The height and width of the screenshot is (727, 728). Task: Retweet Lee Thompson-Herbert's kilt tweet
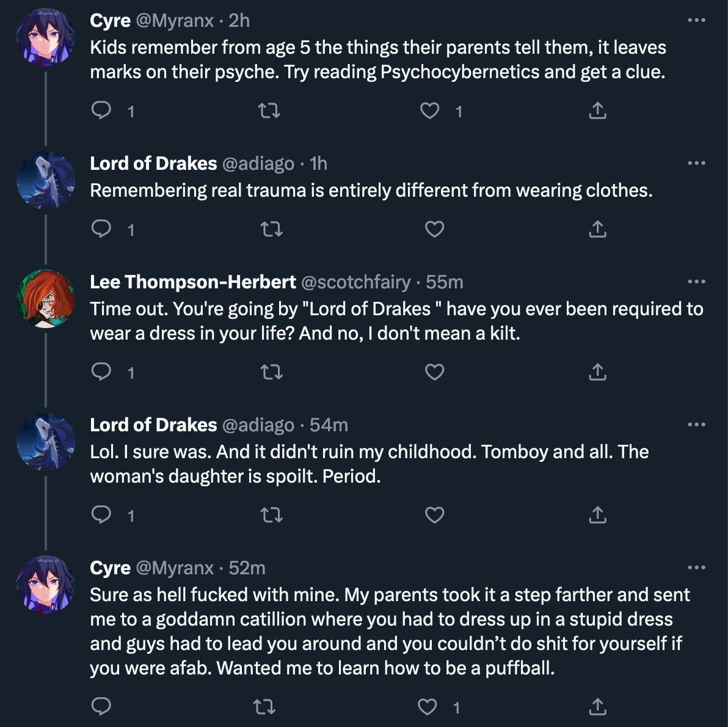[x=272, y=372]
